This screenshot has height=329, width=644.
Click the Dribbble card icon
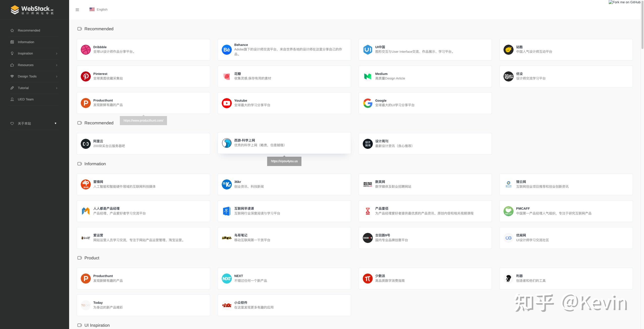click(x=86, y=49)
